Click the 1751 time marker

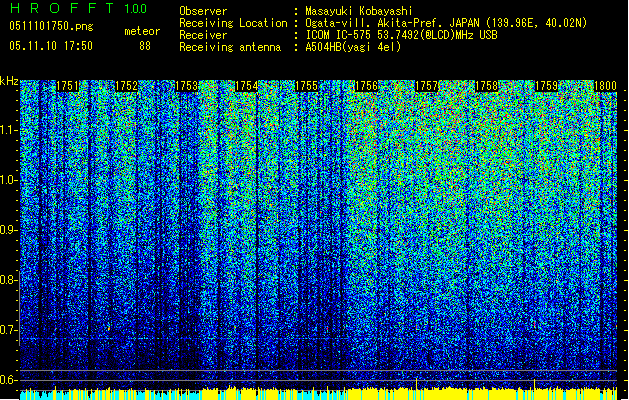tap(67, 86)
